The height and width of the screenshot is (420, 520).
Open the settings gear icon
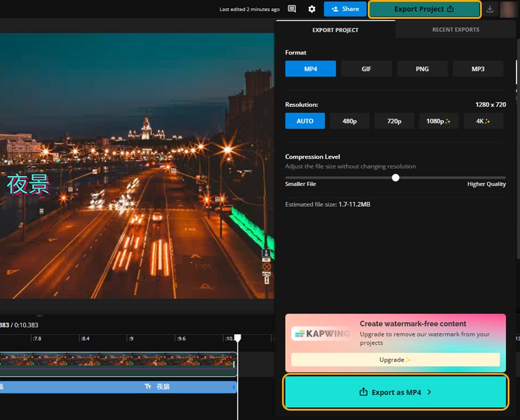(x=312, y=9)
